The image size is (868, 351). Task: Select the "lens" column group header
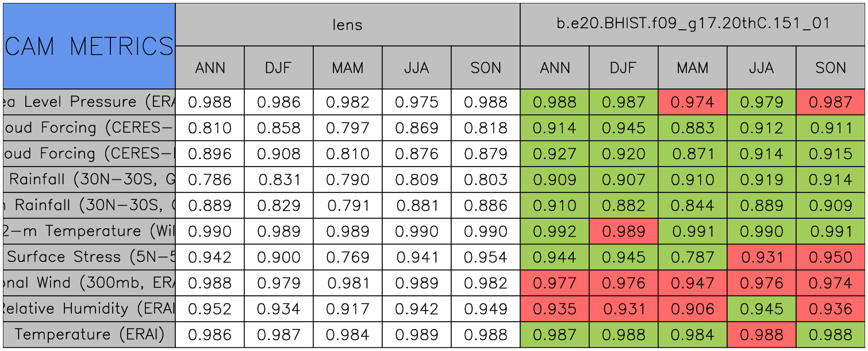point(347,24)
